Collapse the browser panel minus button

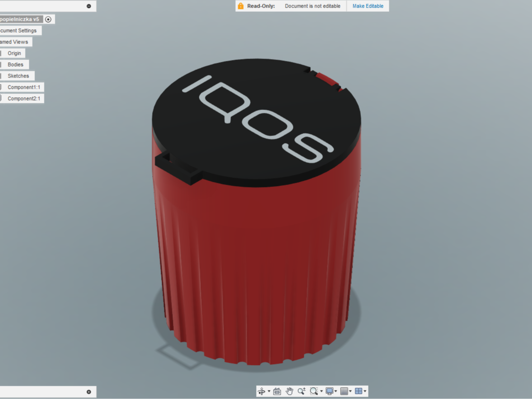pos(89,6)
